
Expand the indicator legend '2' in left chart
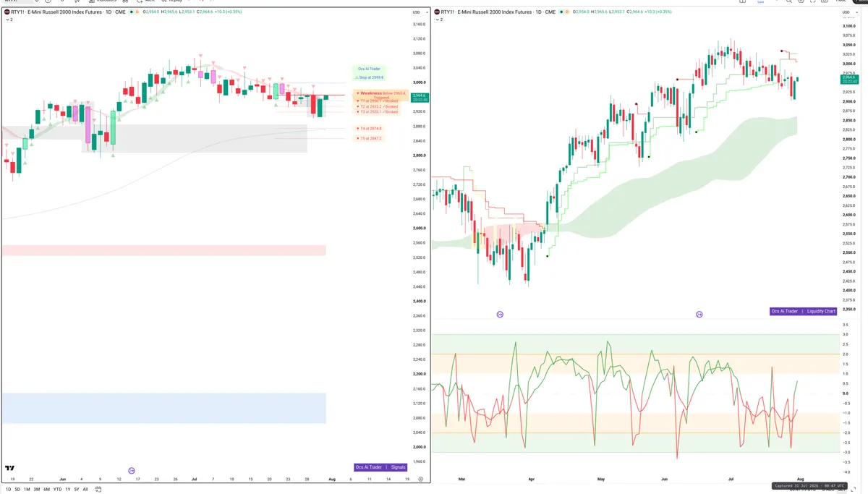9,20
